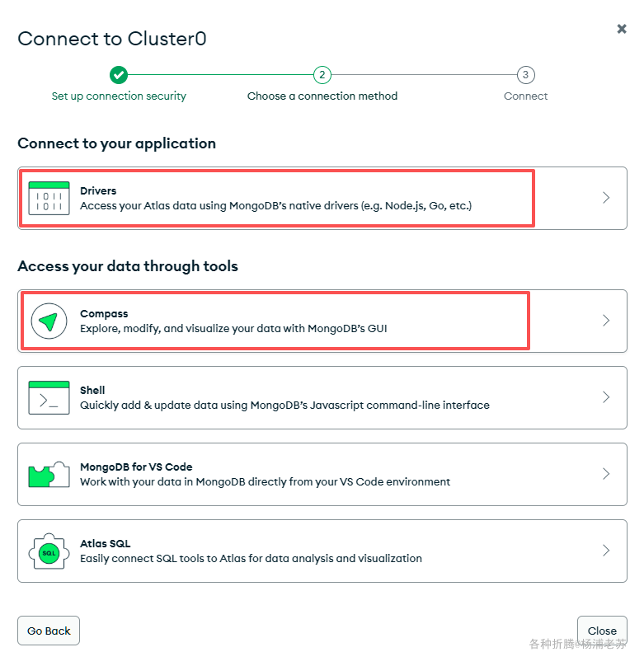Click the Shell terminal prompt icon

coord(49,397)
